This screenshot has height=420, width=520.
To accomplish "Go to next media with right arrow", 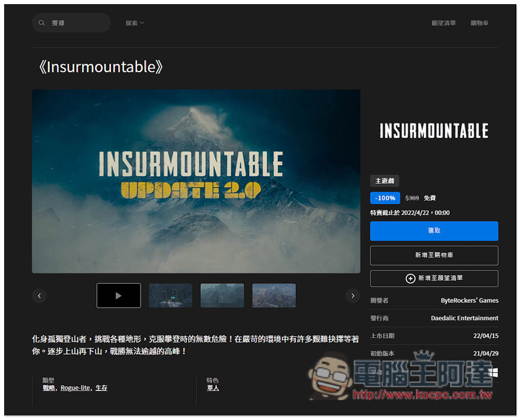I will pos(353,295).
